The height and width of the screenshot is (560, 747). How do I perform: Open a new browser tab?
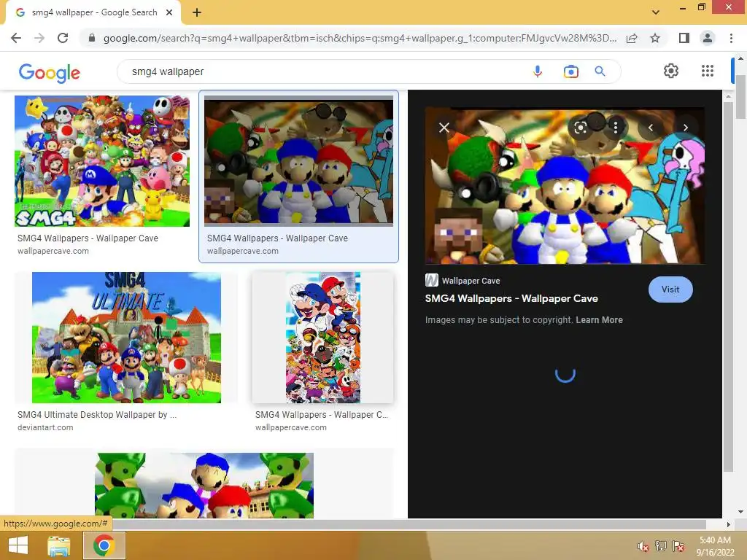point(197,13)
